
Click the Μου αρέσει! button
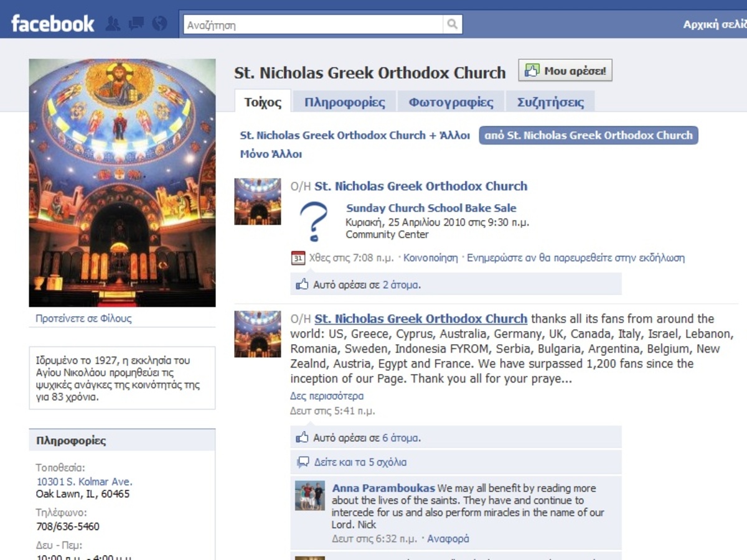pyautogui.click(x=566, y=71)
